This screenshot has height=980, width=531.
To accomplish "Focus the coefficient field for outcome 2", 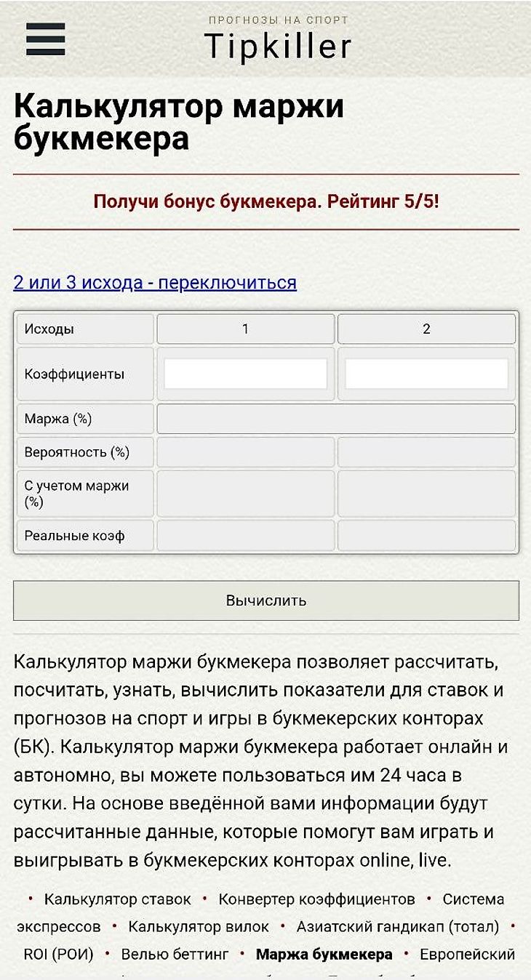I will 426,374.
